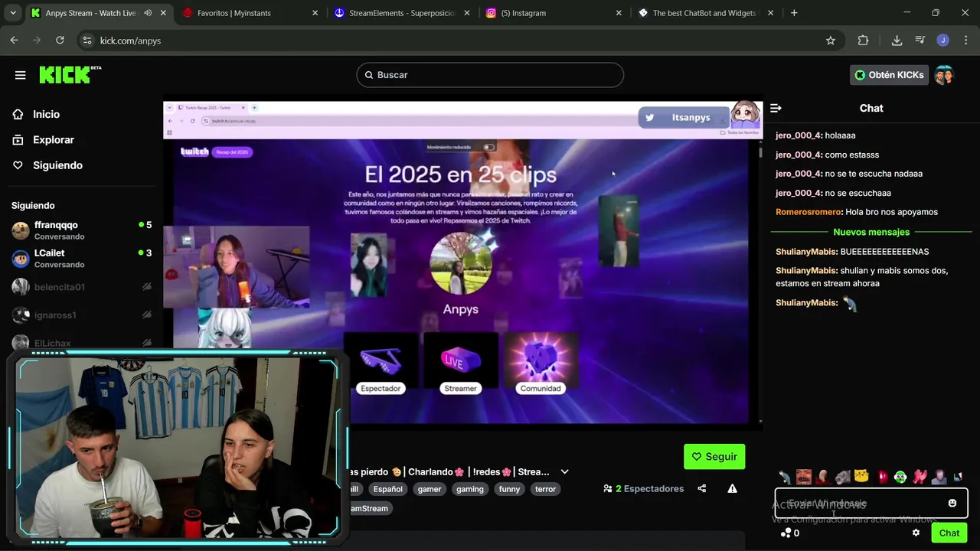Go to Inicio in the sidebar

click(x=46, y=114)
